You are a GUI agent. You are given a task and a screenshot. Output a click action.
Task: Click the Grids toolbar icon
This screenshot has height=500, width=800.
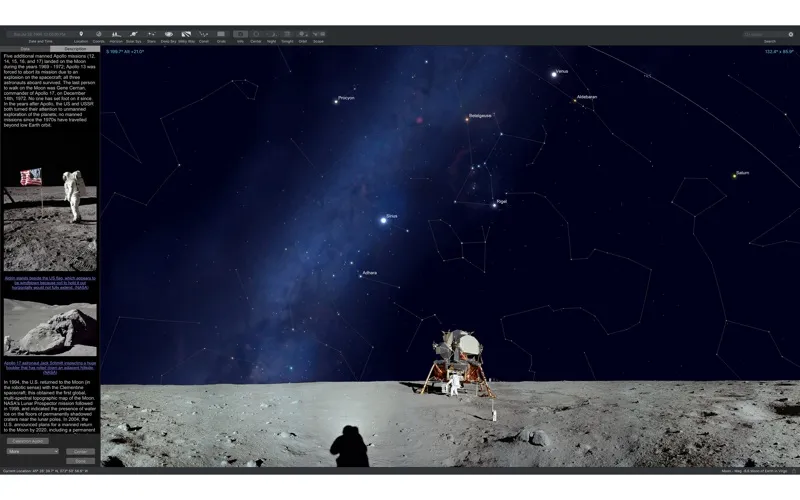(221, 34)
